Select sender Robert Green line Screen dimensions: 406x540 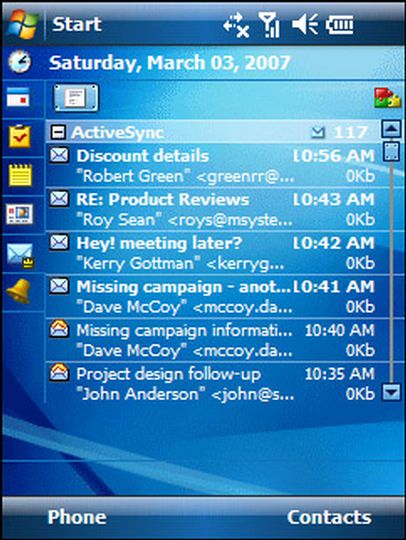point(185,176)
